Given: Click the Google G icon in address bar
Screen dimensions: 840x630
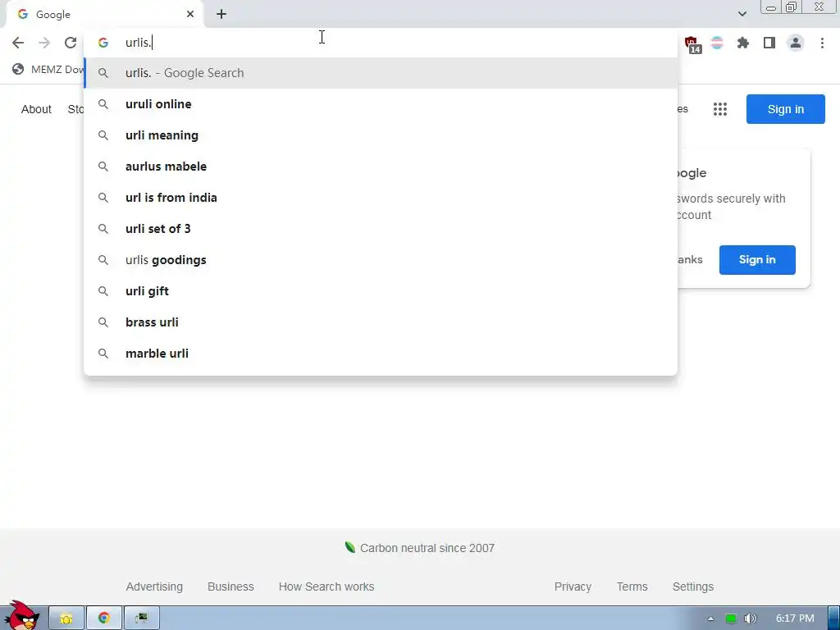Looking at the screenshot, I should 103,43.
